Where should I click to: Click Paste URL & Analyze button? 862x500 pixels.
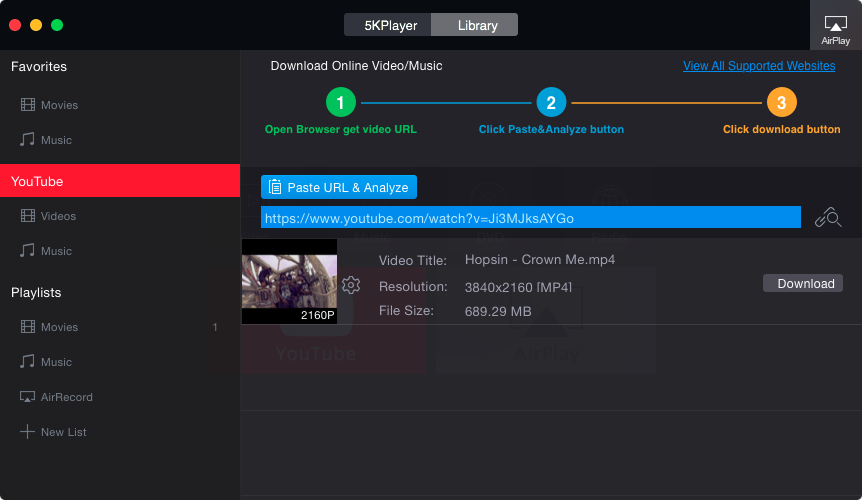(x=339, y=187)
